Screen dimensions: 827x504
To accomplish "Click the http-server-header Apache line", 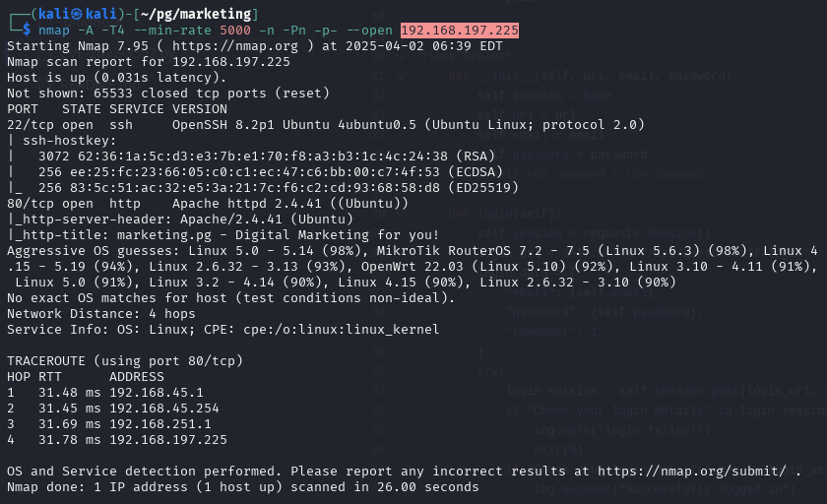I will [x=180, y=220].
